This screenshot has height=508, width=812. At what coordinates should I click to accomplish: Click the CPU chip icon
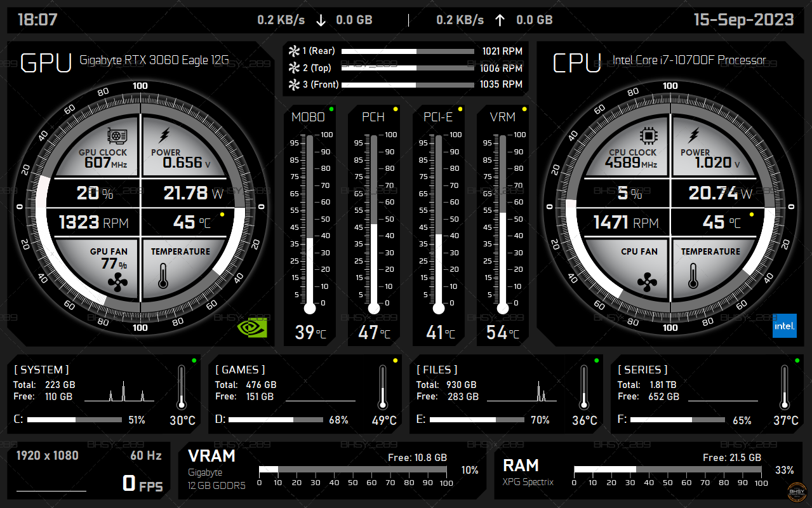coord(648,136)
